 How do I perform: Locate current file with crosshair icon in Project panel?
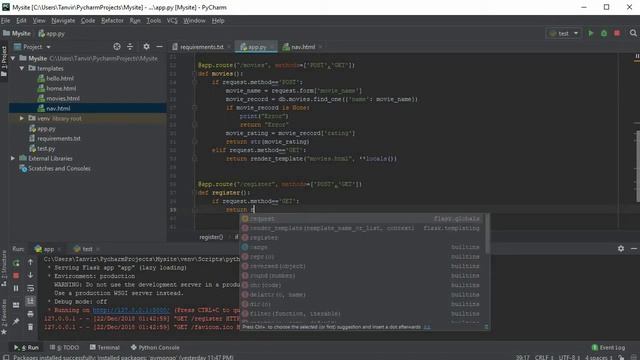point(117,47)
